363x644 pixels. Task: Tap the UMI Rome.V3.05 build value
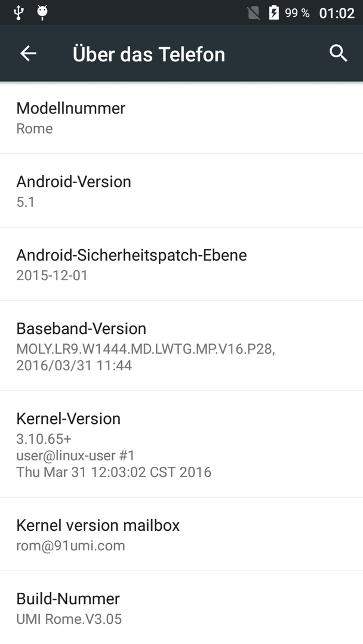pos(69,619)
